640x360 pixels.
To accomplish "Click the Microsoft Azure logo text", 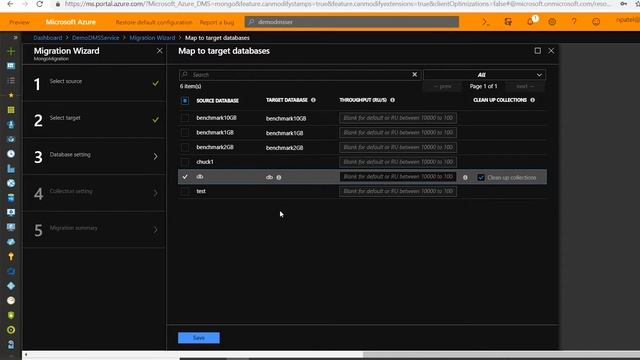I will (71, 22).
